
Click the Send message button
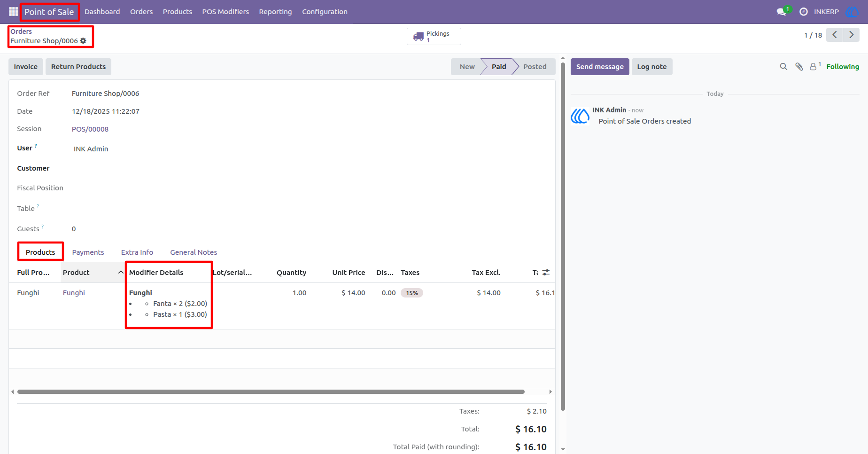point(600,67)
